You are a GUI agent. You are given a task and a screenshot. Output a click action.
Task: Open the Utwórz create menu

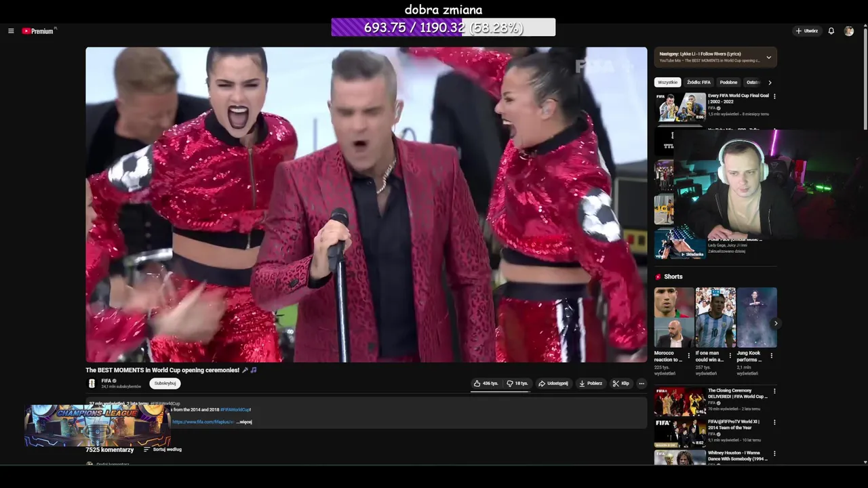(x=806, y=31)
